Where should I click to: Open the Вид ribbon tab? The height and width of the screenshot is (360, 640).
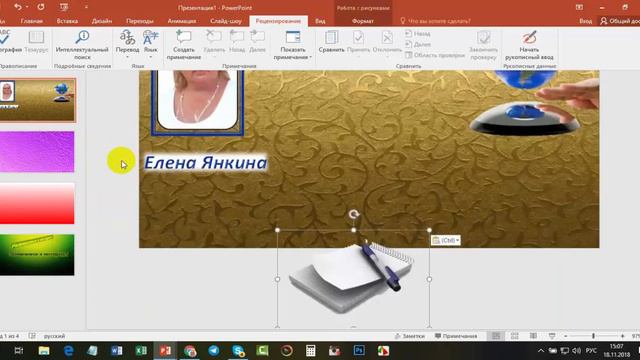(320, 21)
